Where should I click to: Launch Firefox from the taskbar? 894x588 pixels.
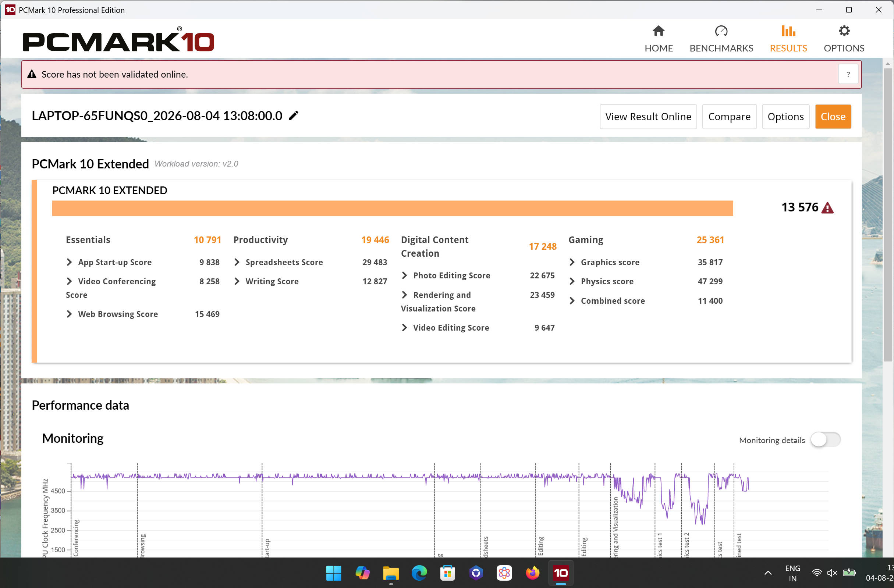click(533, 573)
